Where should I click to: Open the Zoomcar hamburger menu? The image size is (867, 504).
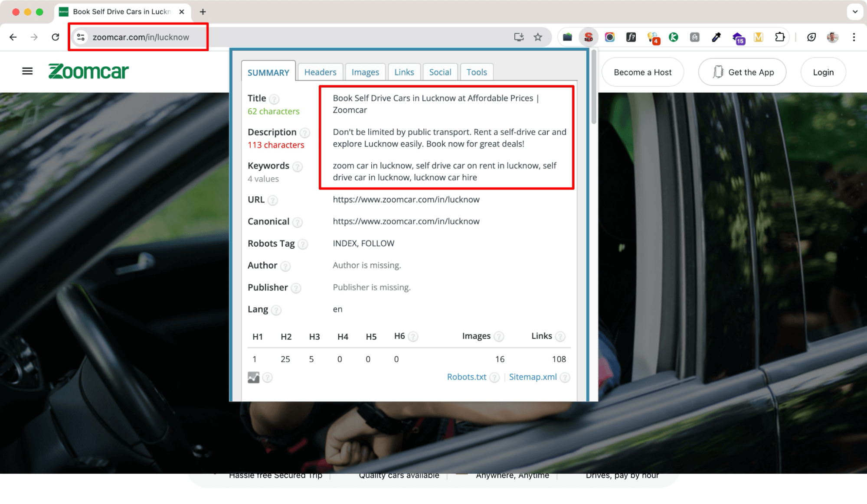click(x=27, y=71)
